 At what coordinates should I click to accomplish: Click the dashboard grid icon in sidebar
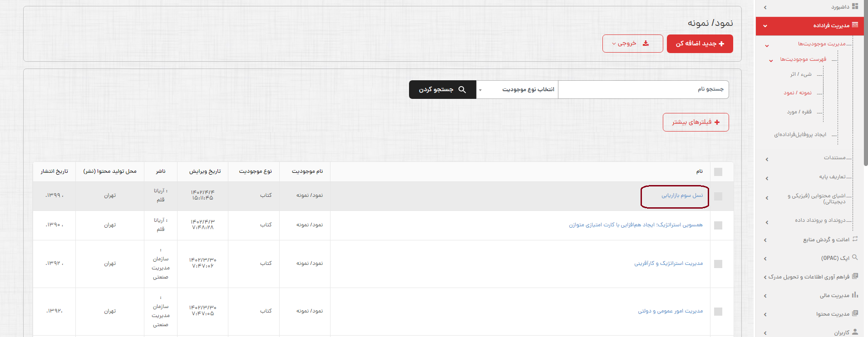click(855, 6)
